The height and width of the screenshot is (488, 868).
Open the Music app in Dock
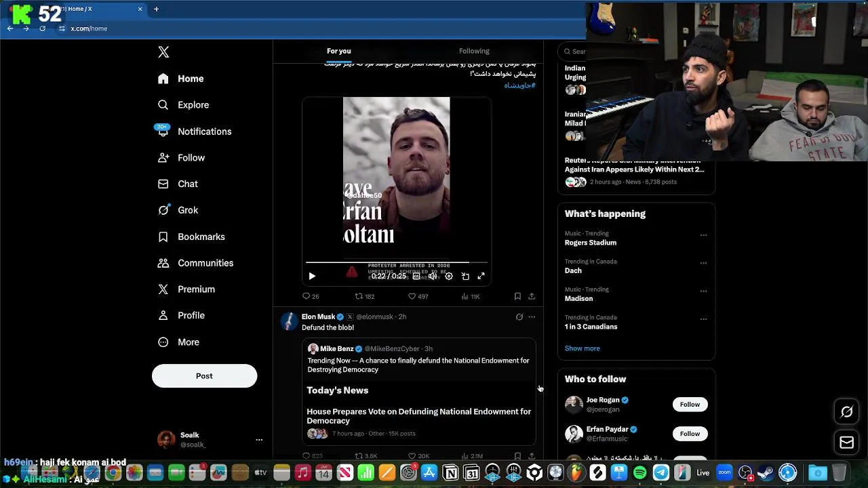tap(303, 472)
